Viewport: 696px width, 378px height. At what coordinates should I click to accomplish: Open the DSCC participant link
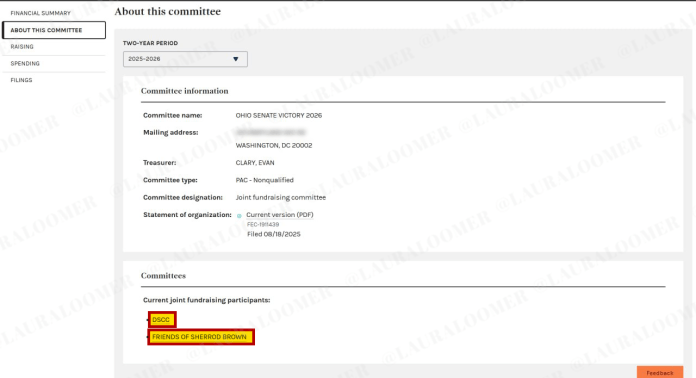(161, 319)
